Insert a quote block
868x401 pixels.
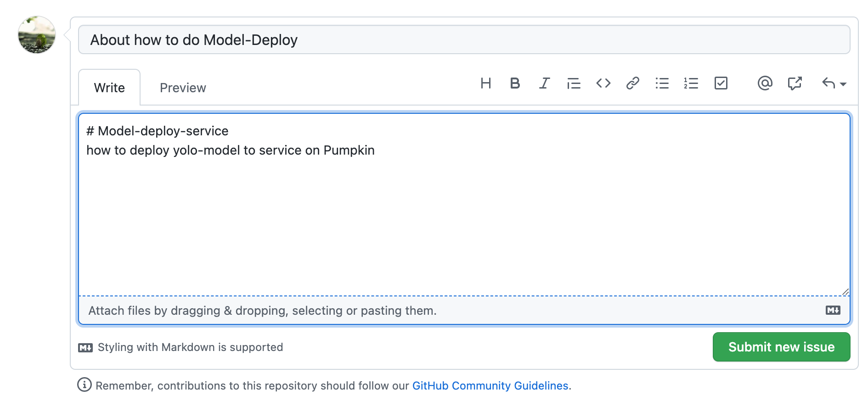pyautogui.click(x=574, y=83)
